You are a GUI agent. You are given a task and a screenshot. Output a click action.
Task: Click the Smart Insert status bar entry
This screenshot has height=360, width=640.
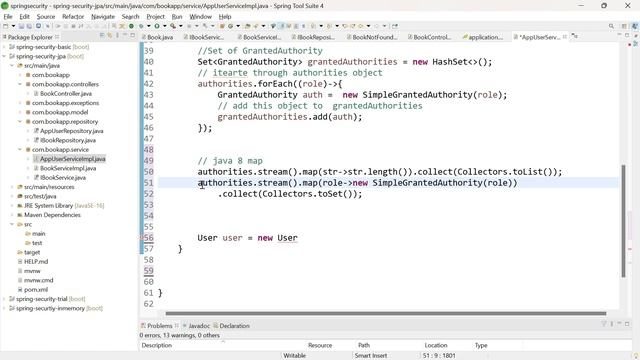[x=371, y=356]
